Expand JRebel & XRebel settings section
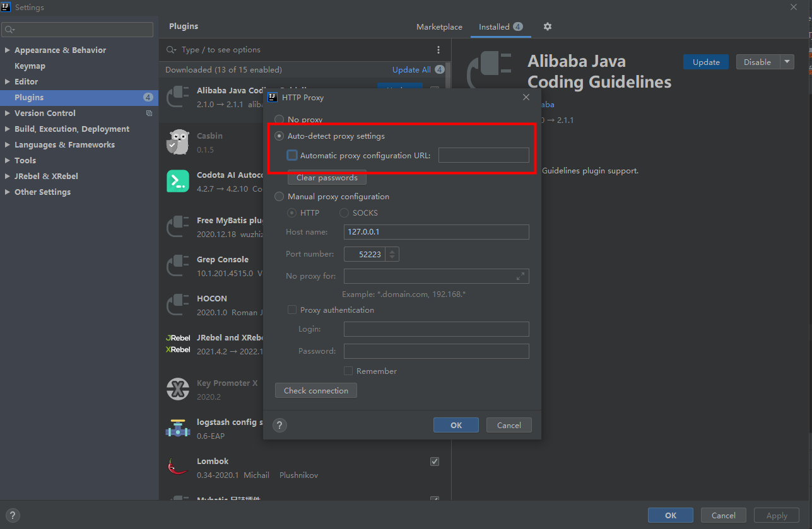 pos(7,176)
